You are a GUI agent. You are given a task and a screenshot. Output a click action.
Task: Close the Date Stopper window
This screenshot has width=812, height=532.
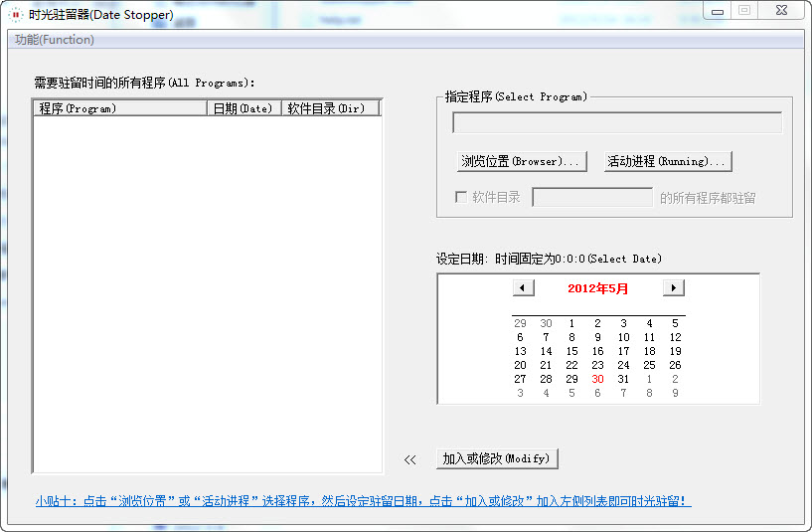click(x=781, y=10)
